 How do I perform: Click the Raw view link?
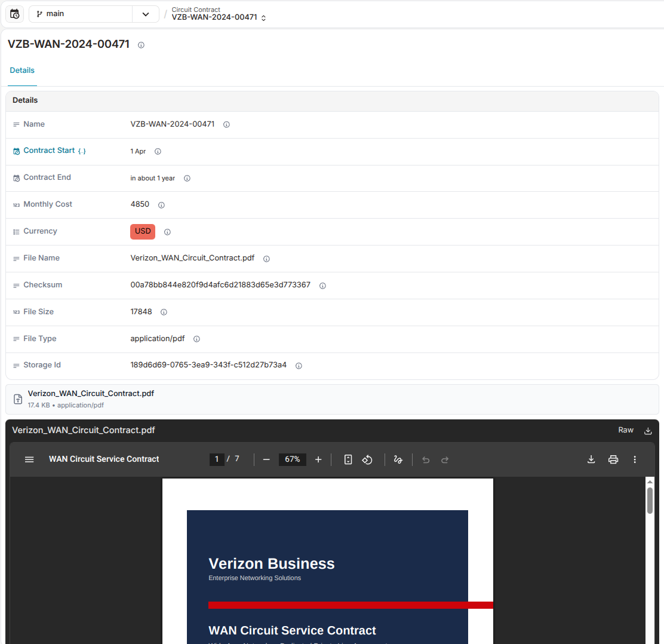point(626,430)
